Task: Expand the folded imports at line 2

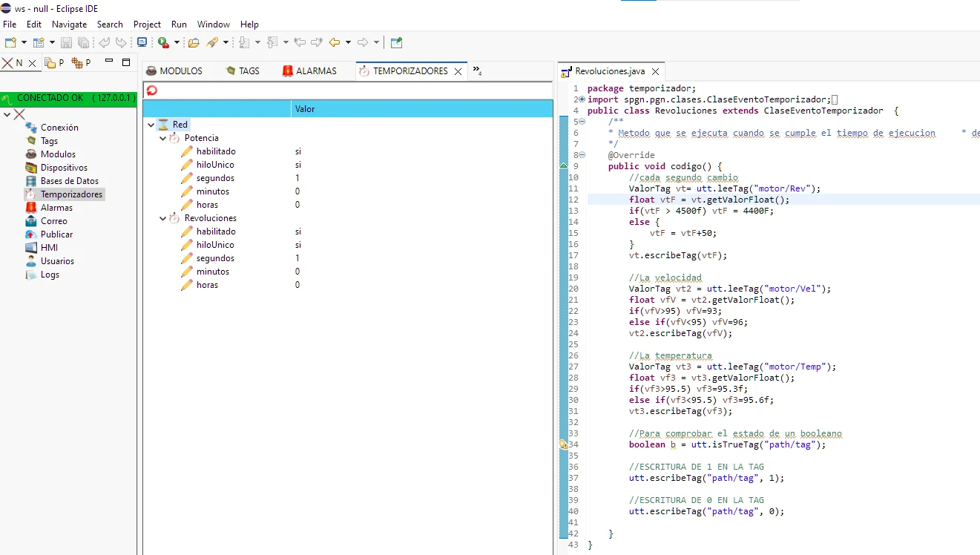Action: [x=582, y=99]
